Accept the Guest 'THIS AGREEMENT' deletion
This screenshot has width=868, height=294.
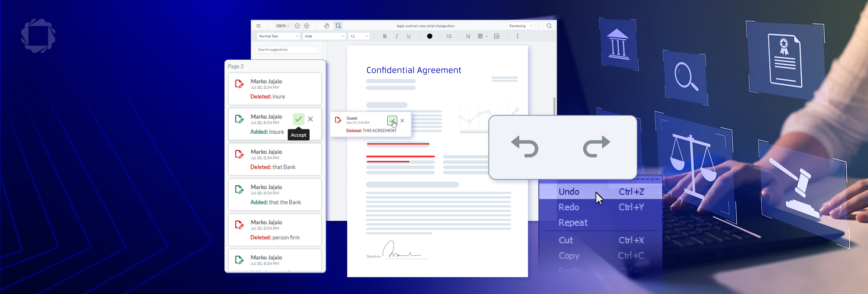click(392, 121)
